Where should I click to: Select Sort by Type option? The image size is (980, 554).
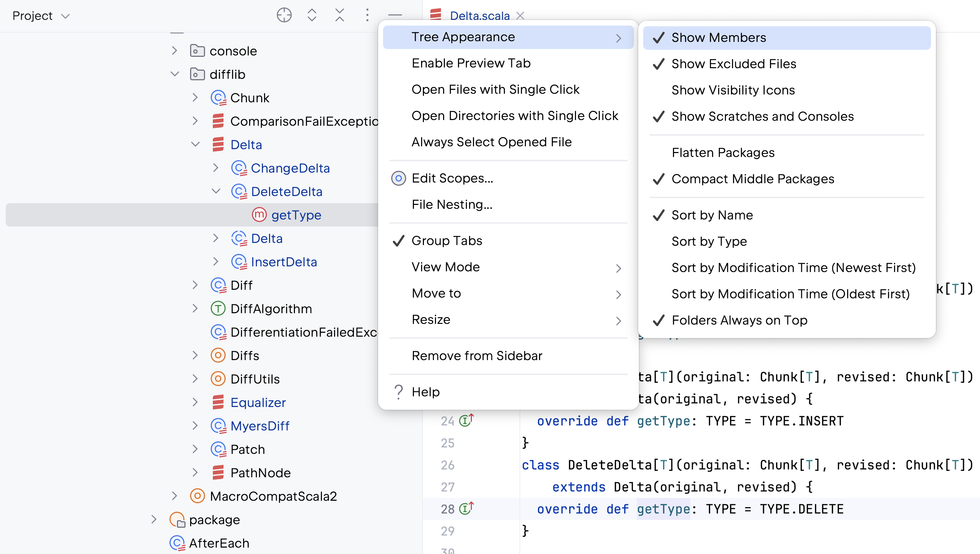(709, 241)
